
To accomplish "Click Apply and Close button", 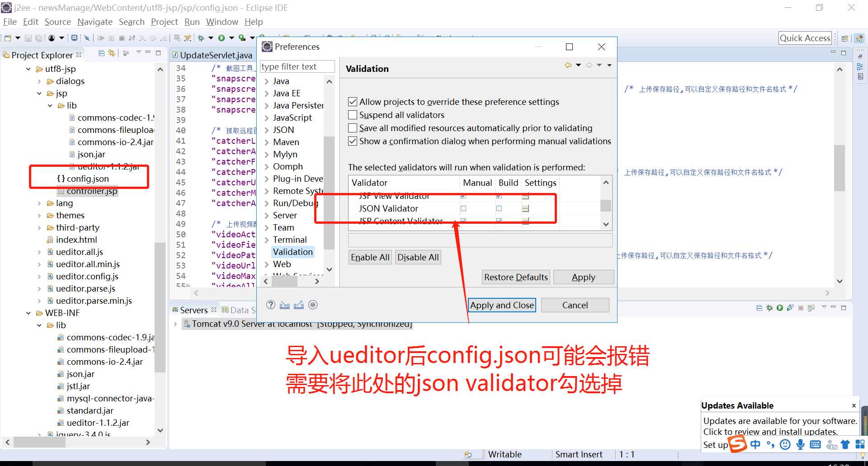I will tap(502, 305).
